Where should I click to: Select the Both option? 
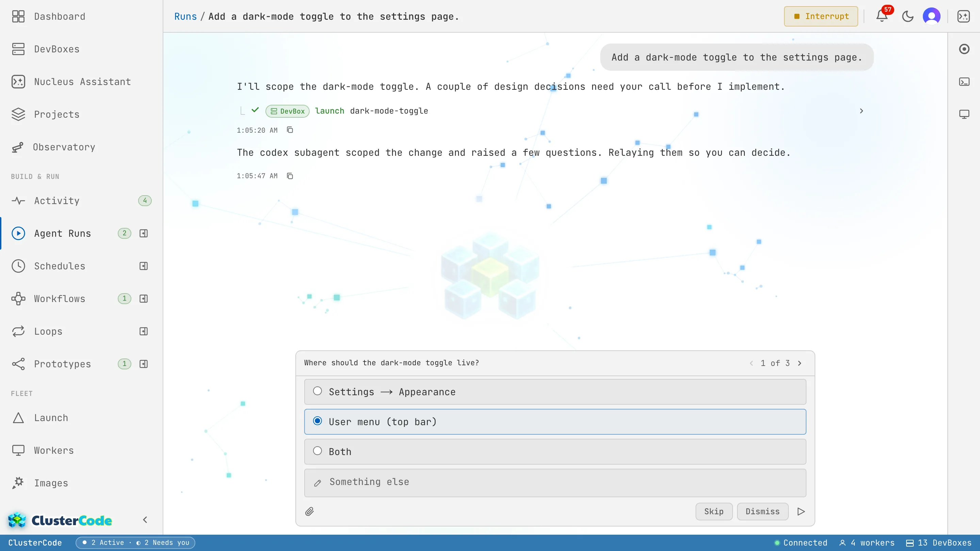point(555,452)
